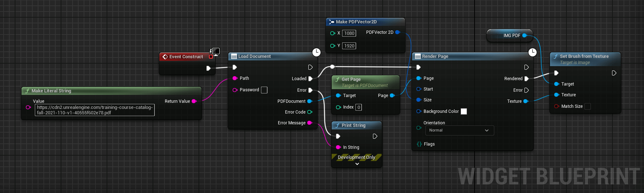Click Render Page Error exec pin
This screenshot has height=193, width=644.
pyautogui.click(x=526, y=90)
